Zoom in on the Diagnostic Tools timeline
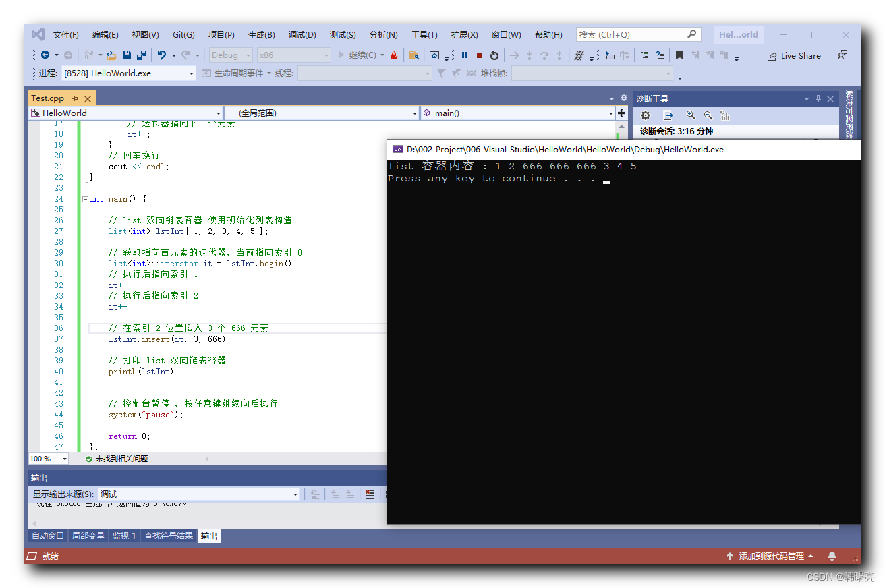Viewport: 885px width, 588px height. click(691, 115)
